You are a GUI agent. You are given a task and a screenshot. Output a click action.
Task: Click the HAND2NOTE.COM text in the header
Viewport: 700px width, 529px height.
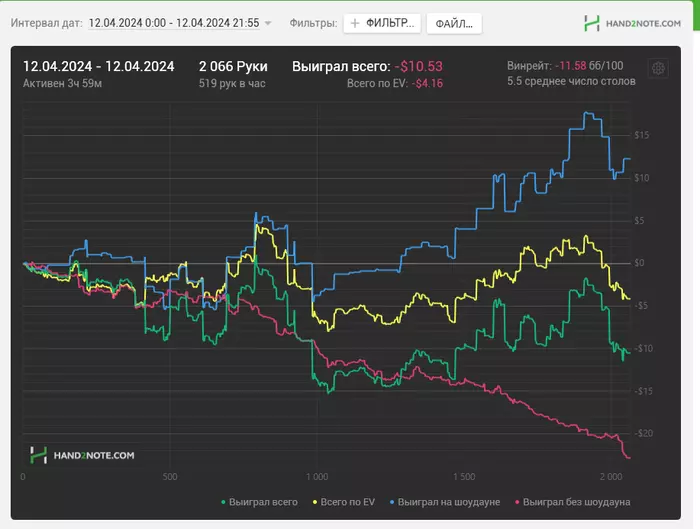tap(643, 24)
